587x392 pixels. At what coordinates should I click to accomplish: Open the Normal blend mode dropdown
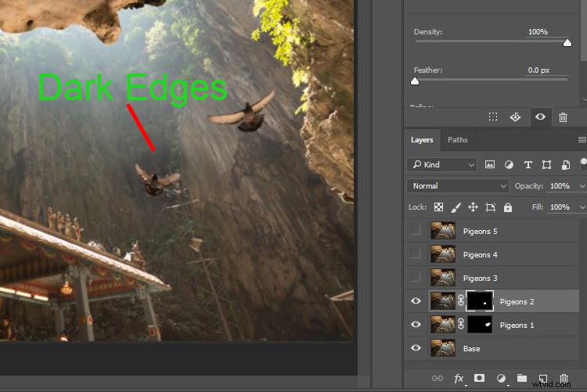pyautogui.click(x=458, y=185)
